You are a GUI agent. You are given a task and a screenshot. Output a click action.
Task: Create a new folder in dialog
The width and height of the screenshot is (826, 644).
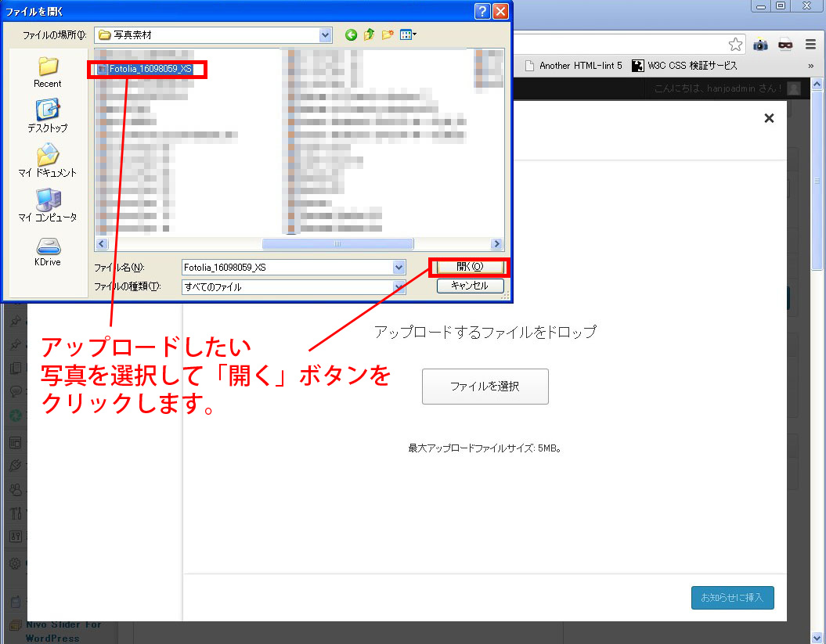(x=387, y=34)
